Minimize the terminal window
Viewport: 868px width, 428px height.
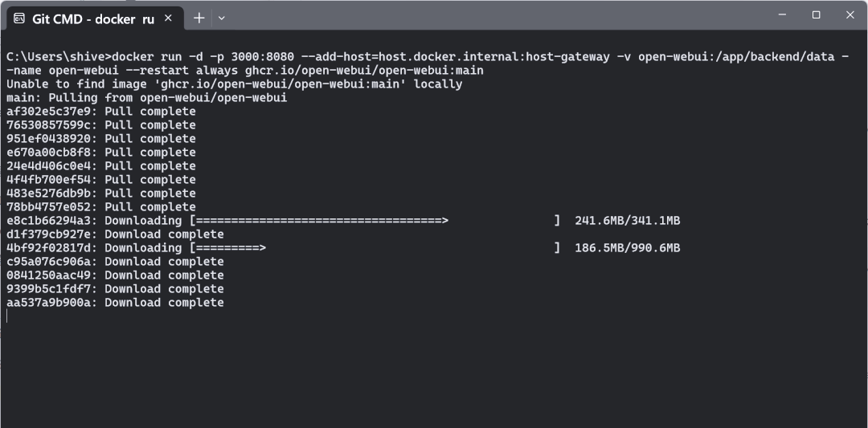coord(780,14)
